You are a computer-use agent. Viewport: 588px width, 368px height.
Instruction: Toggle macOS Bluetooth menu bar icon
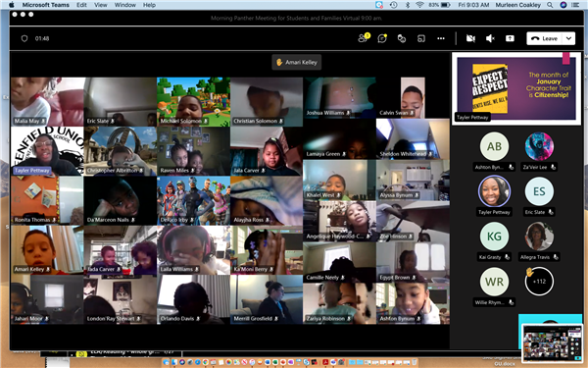408,5
